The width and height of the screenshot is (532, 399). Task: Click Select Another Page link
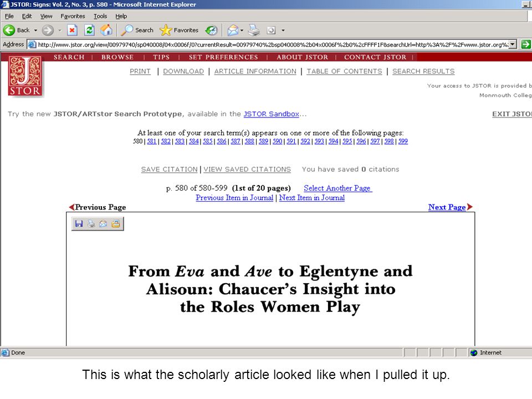click(338, 188)
